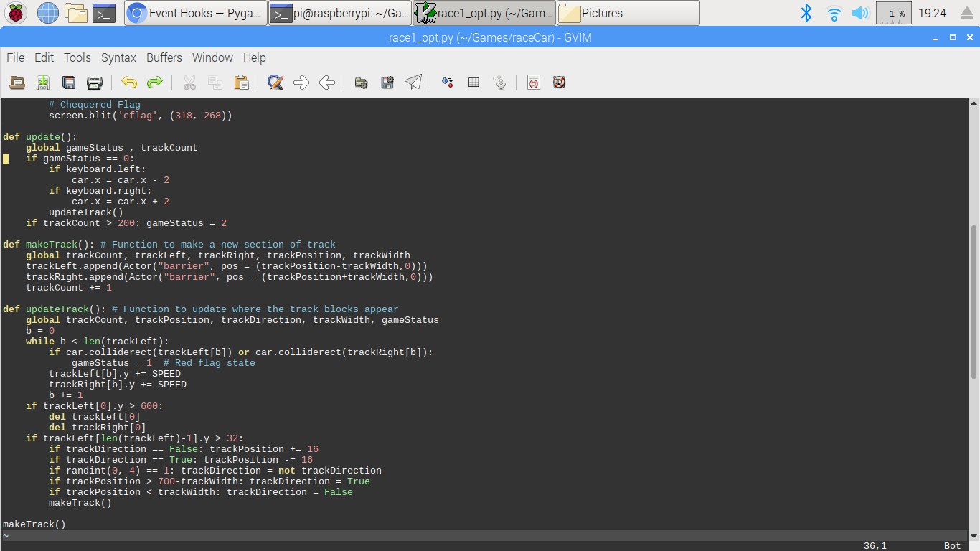The image size is (980, 551).
Task: Click the Open file toolbar icon
Action: pyautogui.click(x=17, y=83)
